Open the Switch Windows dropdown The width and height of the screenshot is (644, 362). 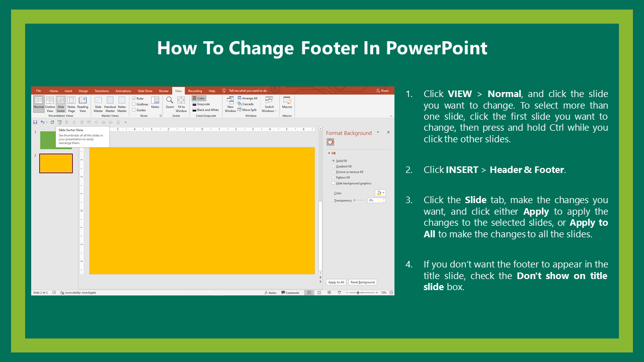(269, 104)
